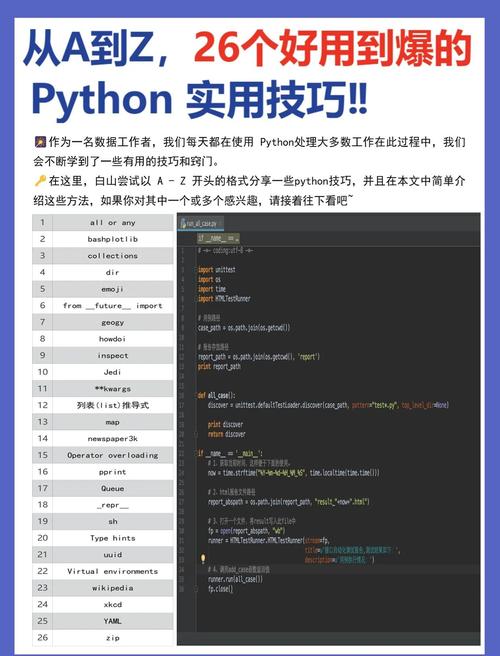This screenshot has width=500, height=656.
Task: Click the sparkle emoji before 作为一名数据工作者
Action: pyautogui.click(x=40, y=142)
